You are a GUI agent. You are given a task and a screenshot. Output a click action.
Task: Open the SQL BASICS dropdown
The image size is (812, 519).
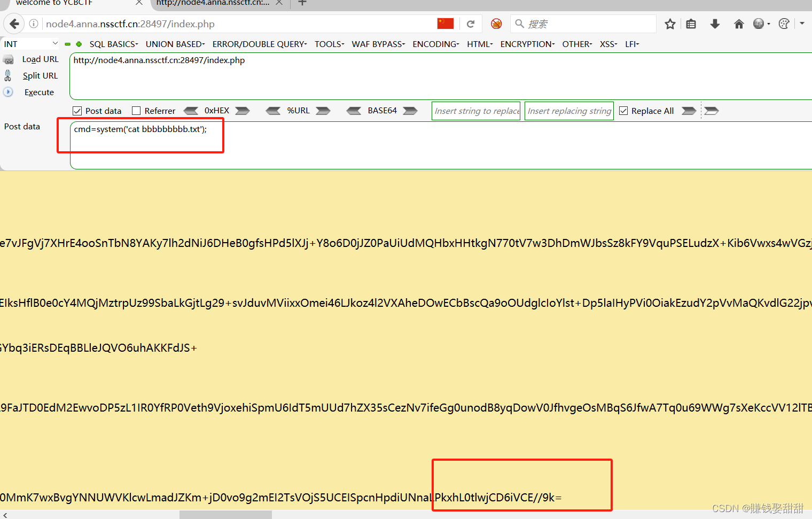(x=112, y=44)
